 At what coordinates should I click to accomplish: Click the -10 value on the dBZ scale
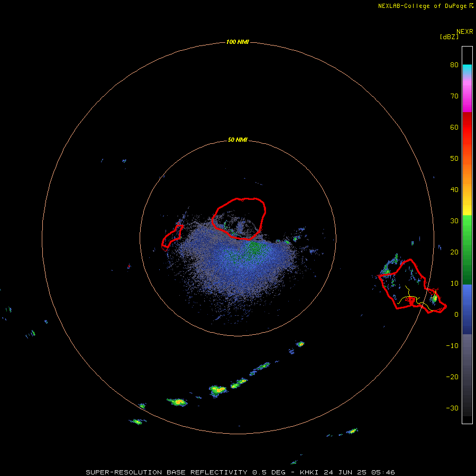click(x=452, y=345)
